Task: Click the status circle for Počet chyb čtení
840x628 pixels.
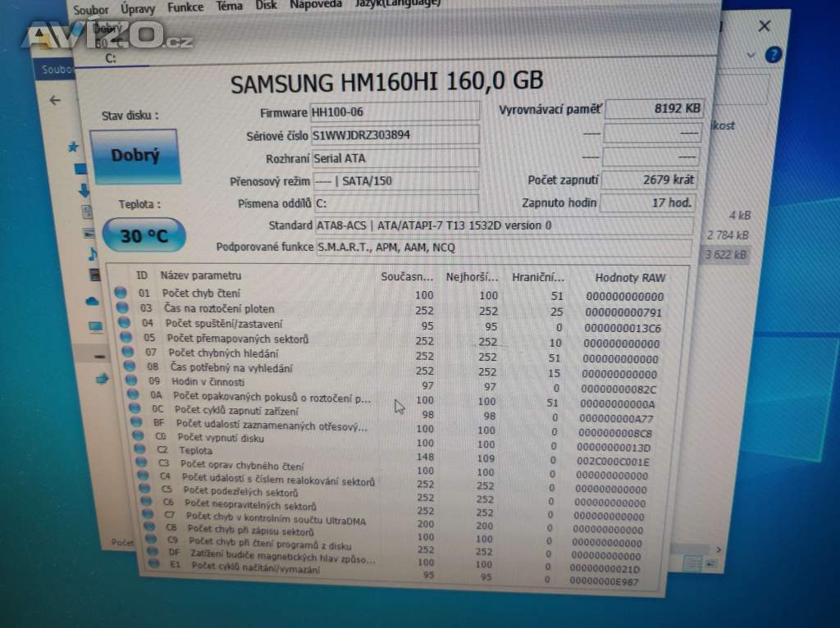Action: [121, 293]
